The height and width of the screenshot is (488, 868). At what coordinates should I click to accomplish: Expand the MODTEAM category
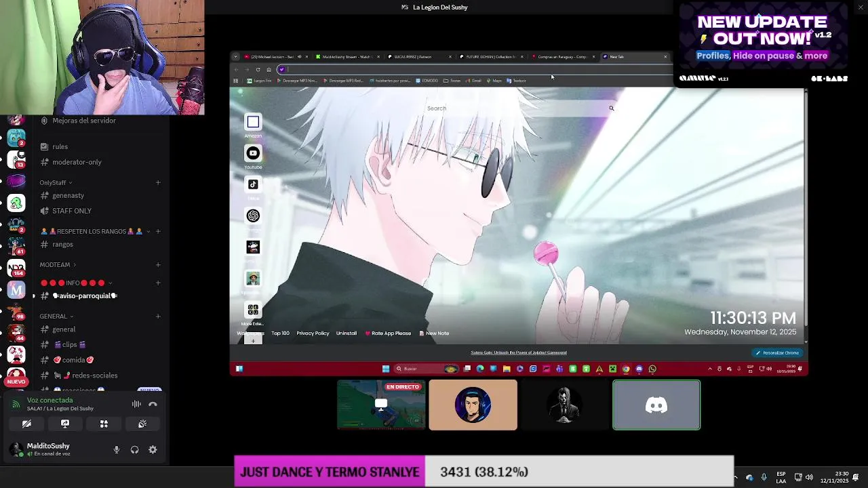pos(58,264)
